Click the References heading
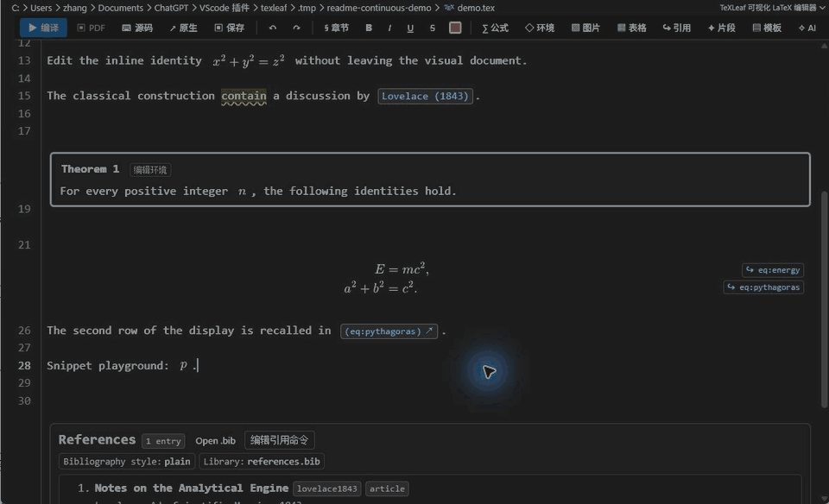Image resolution: width=829 pixels, height=504 pixels. 98,439
